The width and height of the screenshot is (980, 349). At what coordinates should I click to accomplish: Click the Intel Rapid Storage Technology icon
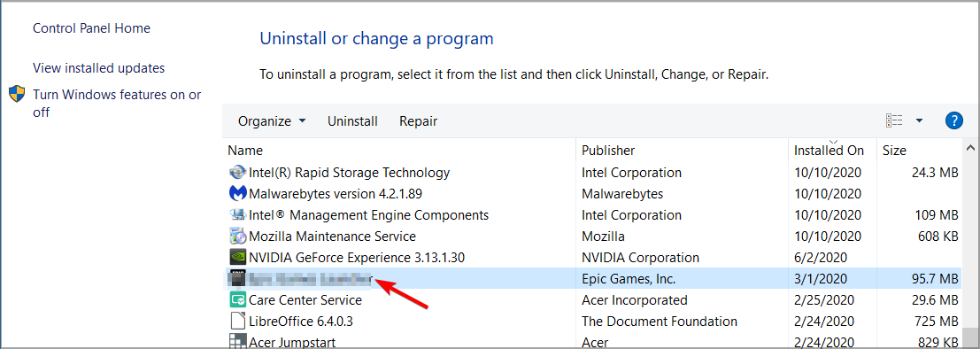(237, 172)
